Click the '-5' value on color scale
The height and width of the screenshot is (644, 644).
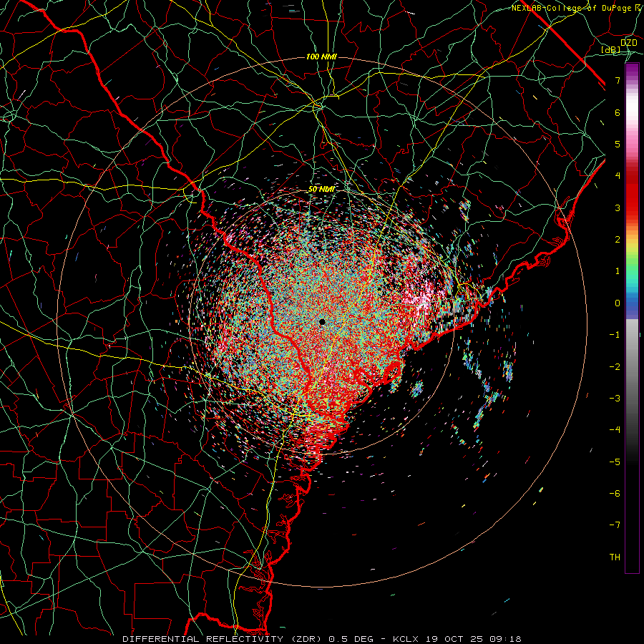[x=615, y=462]
